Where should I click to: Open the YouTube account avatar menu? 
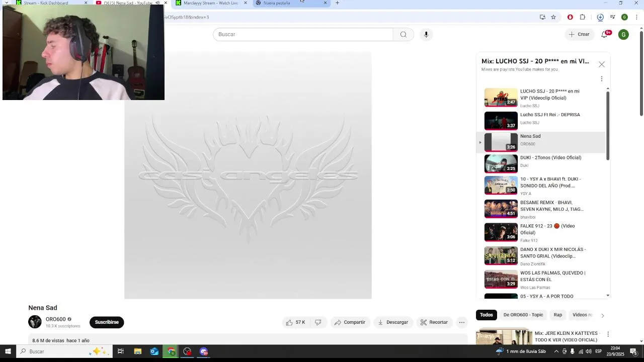coord(623,34)
